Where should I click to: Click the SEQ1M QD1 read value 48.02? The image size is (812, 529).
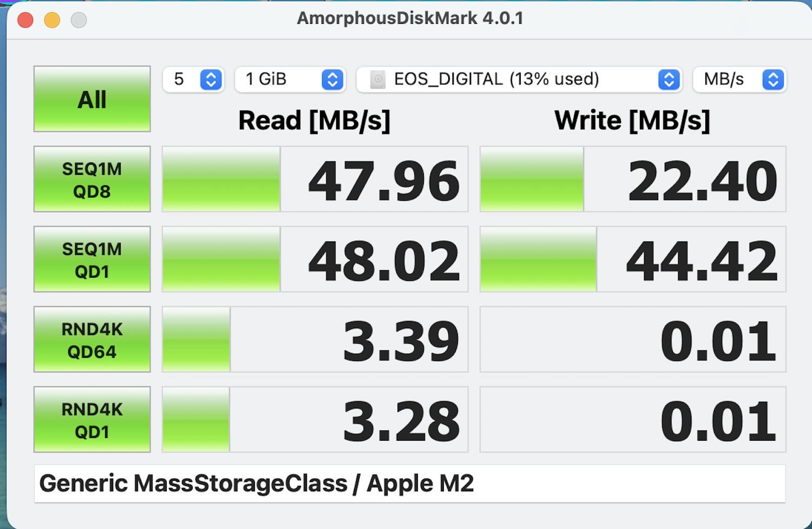click(383, 260)
